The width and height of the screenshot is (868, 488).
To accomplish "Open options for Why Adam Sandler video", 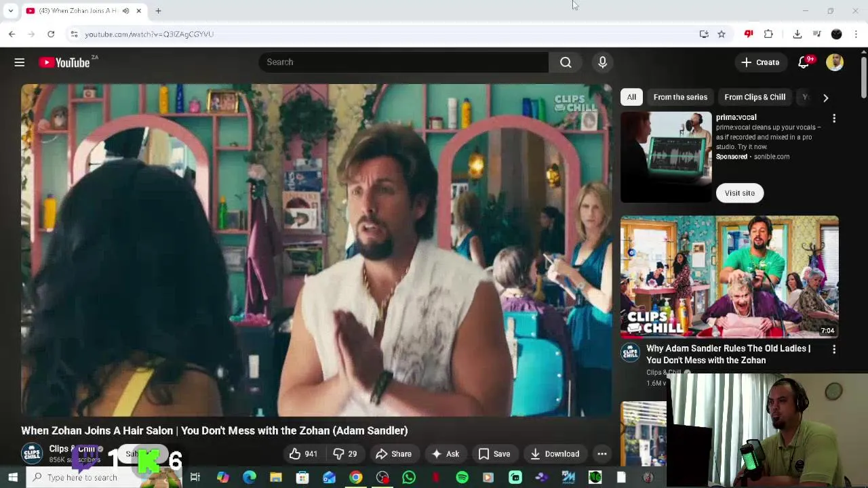I will click(834, 350).
